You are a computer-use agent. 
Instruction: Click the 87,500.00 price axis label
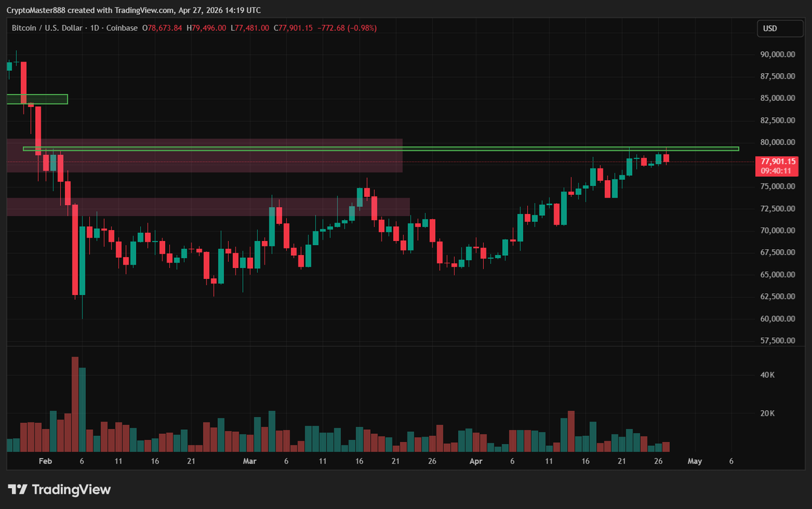point(777,76)
